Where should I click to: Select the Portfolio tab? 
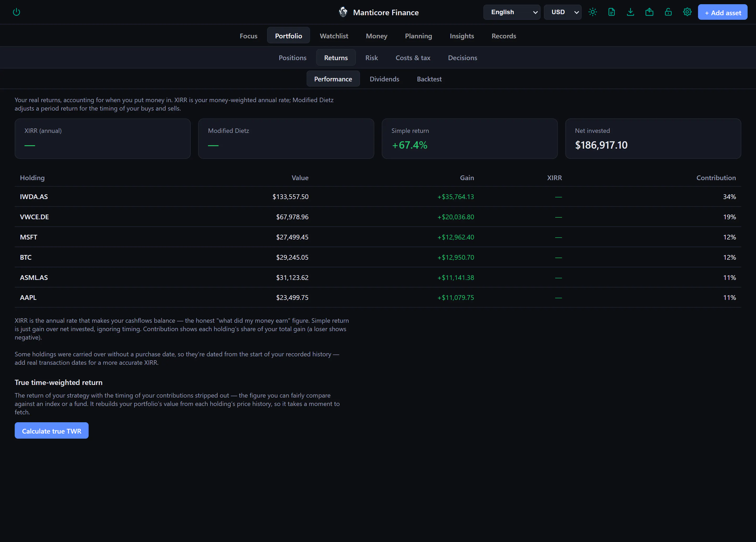click(x=289, y=36)
